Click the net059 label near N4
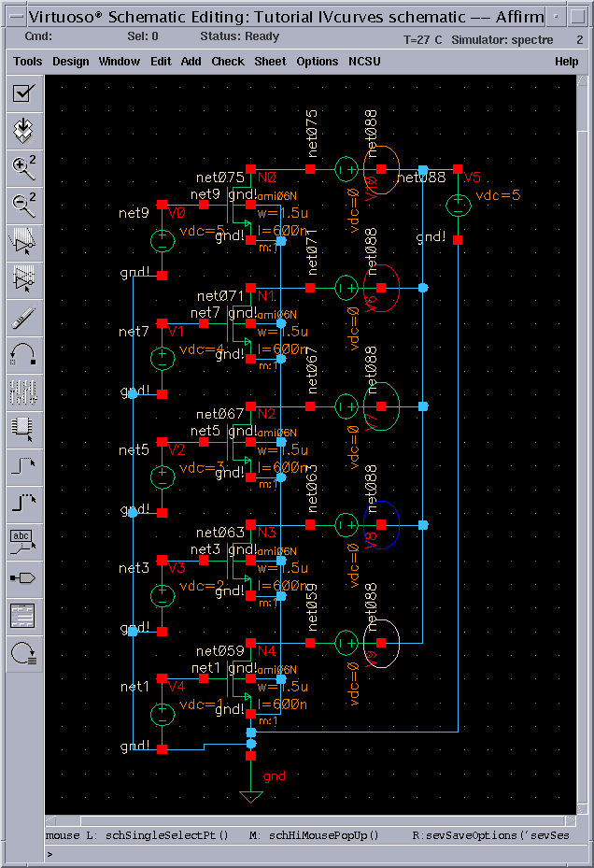 pos(219,651)
